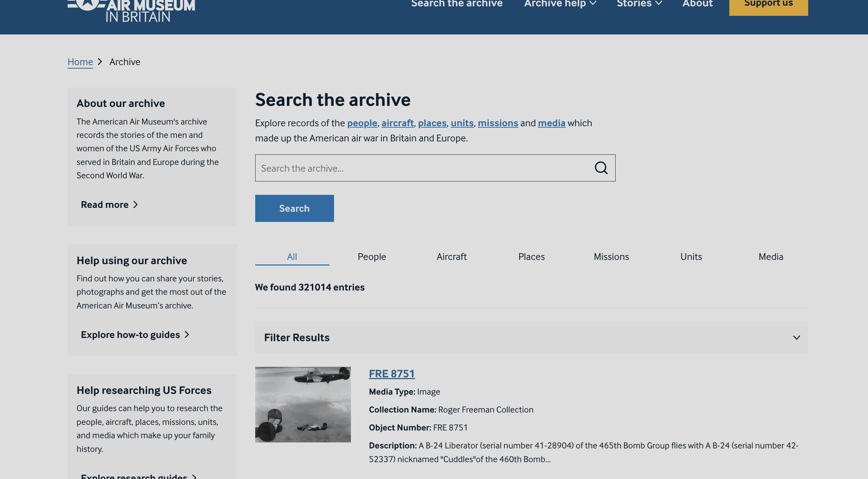Click the breadcrumb arrow after Home
This screenshot has width=868, height=479.
[x=100, y=62]
